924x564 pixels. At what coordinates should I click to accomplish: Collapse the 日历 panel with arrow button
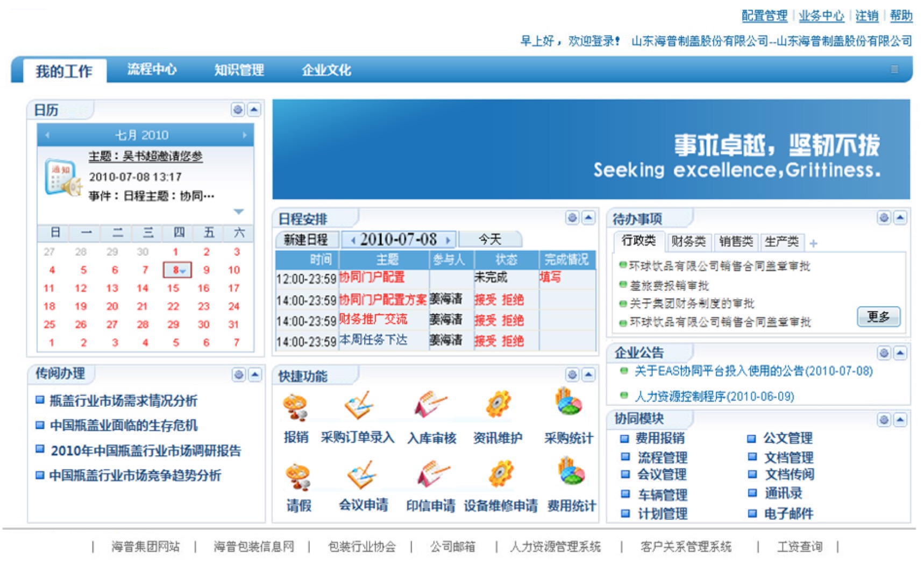[x=254, y=110]
